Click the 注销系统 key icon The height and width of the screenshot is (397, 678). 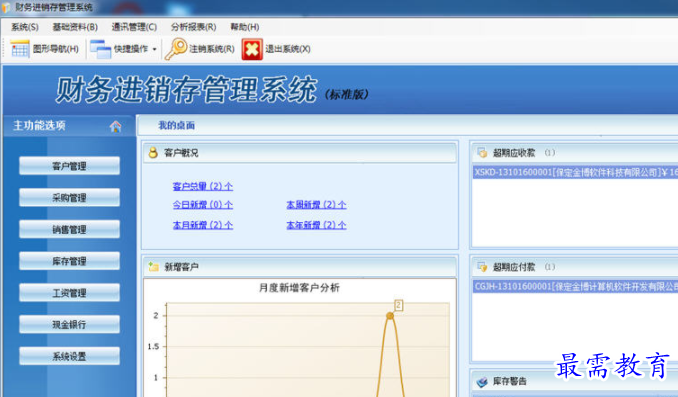click(x=176, y=49)
